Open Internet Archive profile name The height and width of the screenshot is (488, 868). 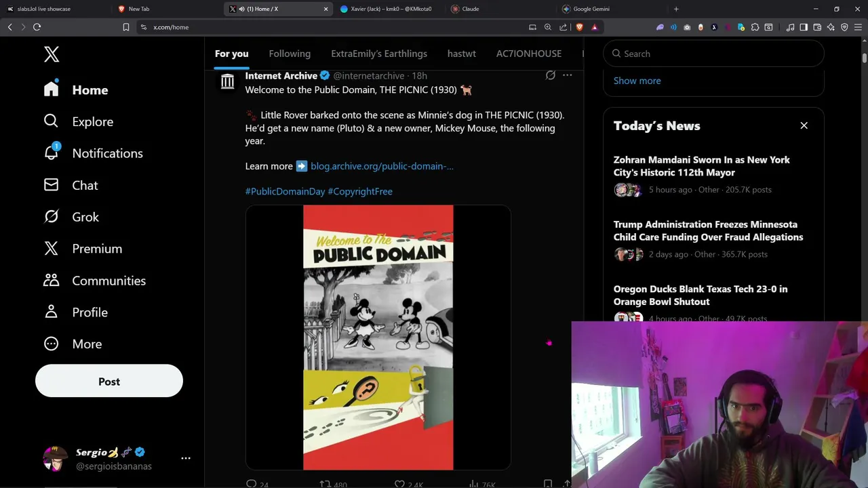pos(281,75)
